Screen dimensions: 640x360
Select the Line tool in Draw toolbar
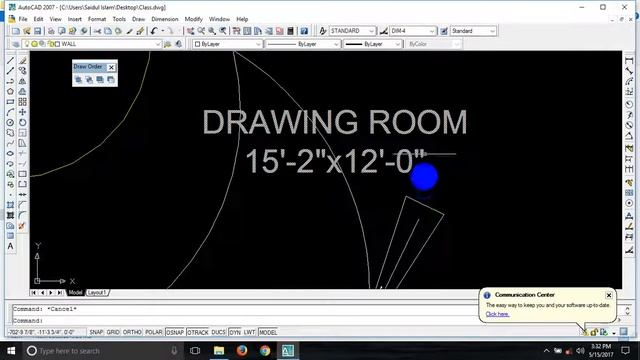pos(10,61)
